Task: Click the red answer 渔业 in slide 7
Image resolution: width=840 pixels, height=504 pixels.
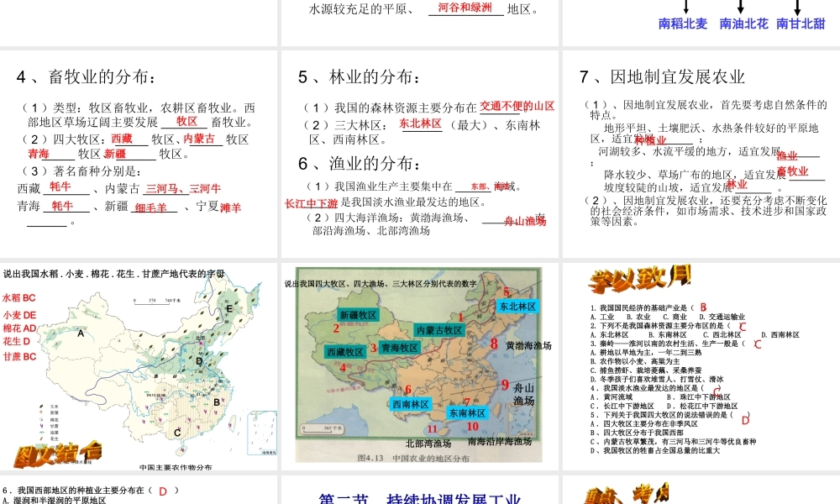Action: coord(787,156)
